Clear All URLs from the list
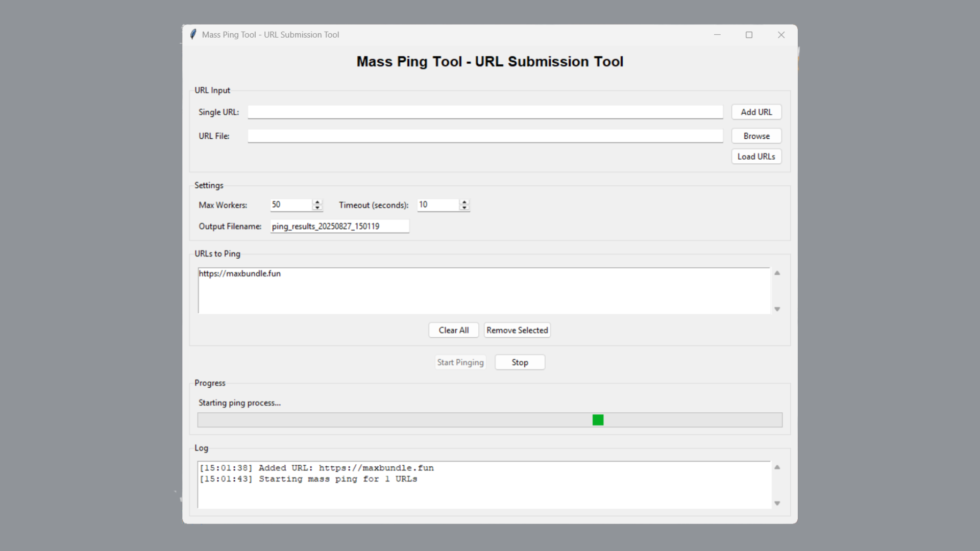The image size is (980, 551). click(453, 330)
